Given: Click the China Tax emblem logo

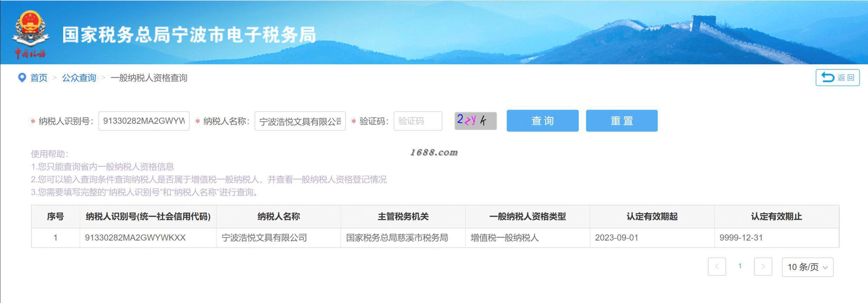Looking at the screenshot, I should click(x=30, y=34).
